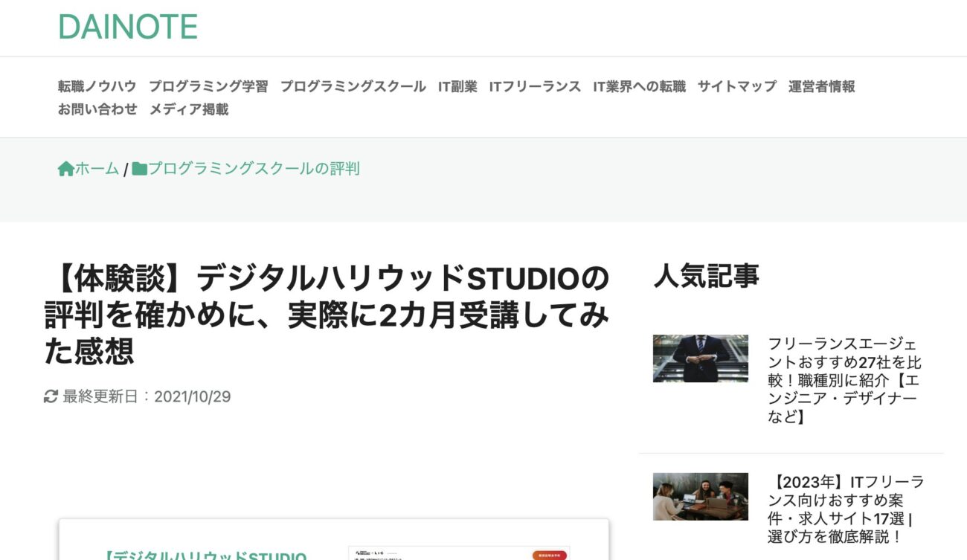
Task: Select プログラミングスクール in navigation
Action: [353, 86]
